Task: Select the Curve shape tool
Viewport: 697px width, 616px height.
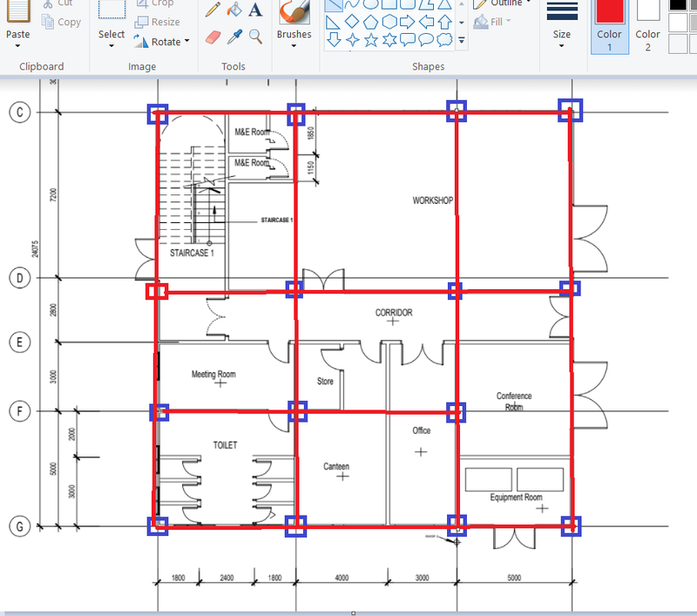Action: (x=350, y=7)
